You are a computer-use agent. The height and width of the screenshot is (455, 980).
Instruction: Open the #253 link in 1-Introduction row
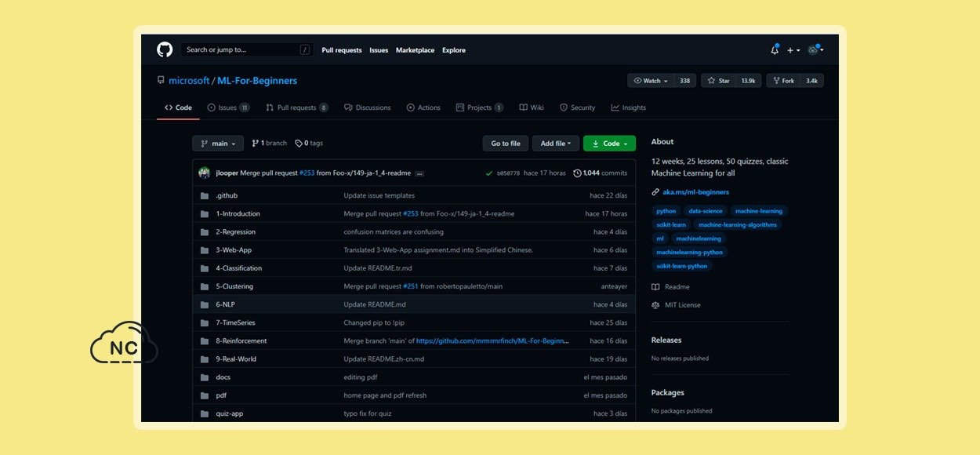pyautogui.click(x=410, y=213)
